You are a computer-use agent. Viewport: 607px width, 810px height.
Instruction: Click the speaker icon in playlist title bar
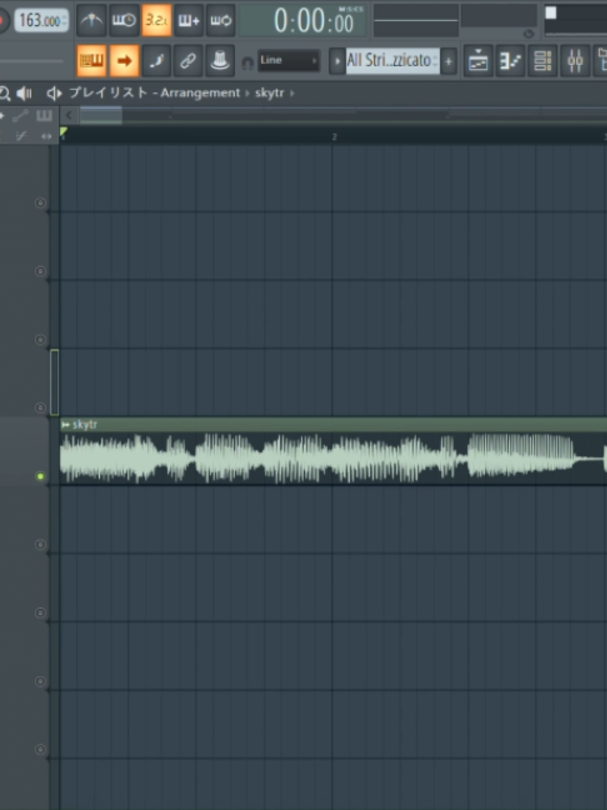(x=24, y=94)
